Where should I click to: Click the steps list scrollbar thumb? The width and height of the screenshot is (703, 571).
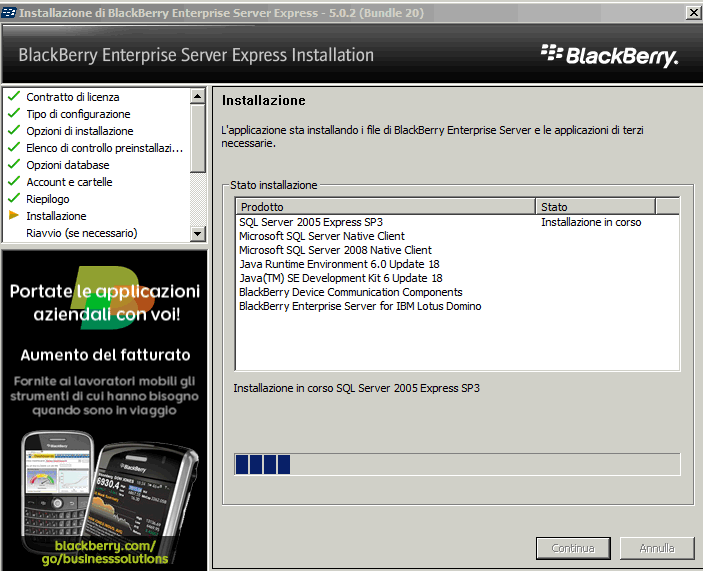pos(198,138)
